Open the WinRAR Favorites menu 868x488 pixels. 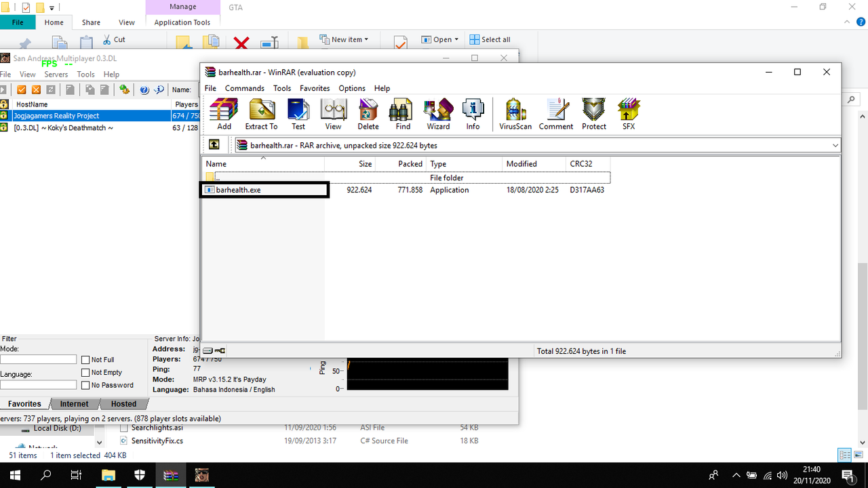coord(315,88)
